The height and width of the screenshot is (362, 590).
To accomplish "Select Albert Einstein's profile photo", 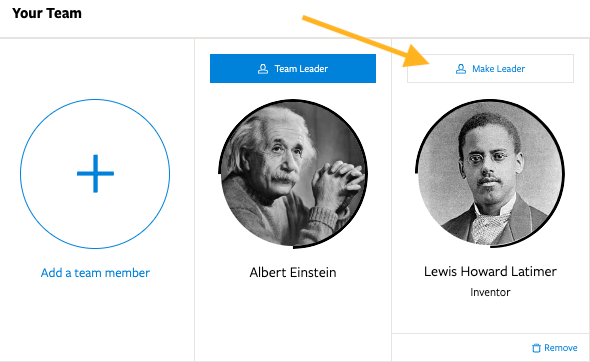I will (x=293, y=173).
